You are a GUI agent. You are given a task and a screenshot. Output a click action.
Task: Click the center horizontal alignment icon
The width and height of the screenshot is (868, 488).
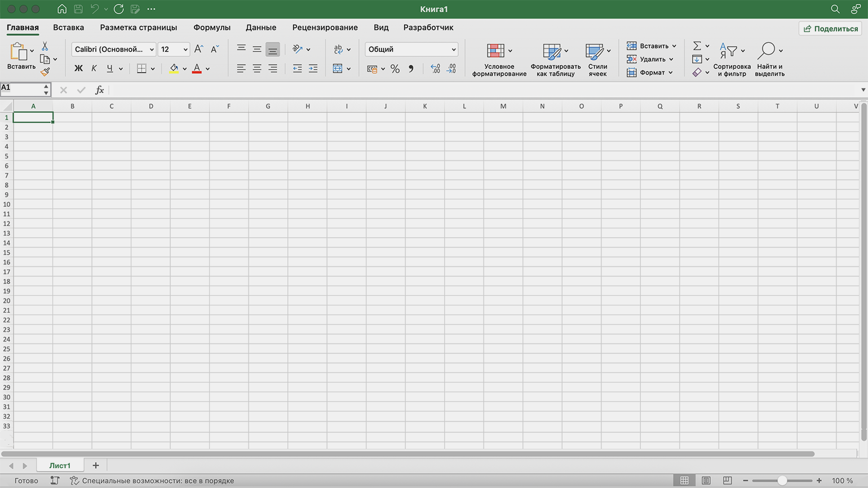pos(257,69)
